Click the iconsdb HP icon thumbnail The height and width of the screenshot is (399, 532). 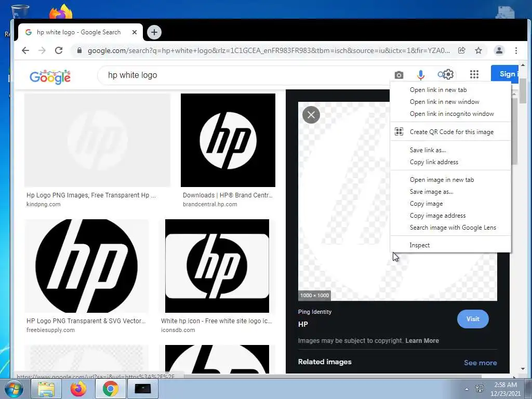click(x=217, y=266)
